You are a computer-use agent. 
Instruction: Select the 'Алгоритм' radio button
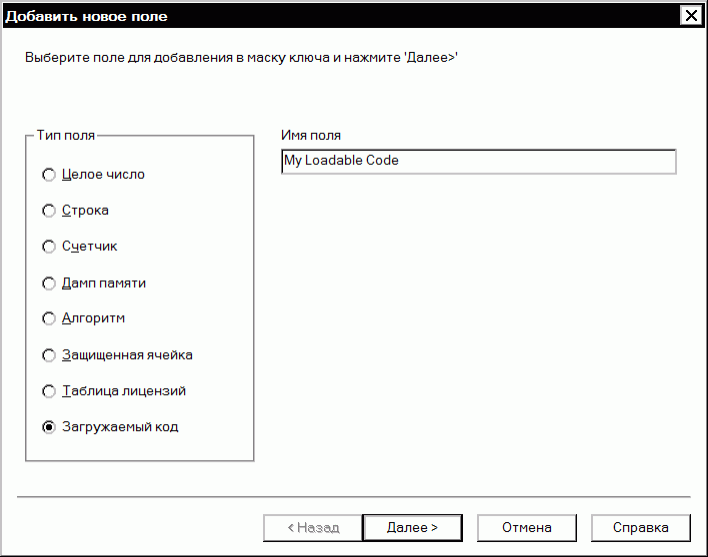(x=48, y=319)
